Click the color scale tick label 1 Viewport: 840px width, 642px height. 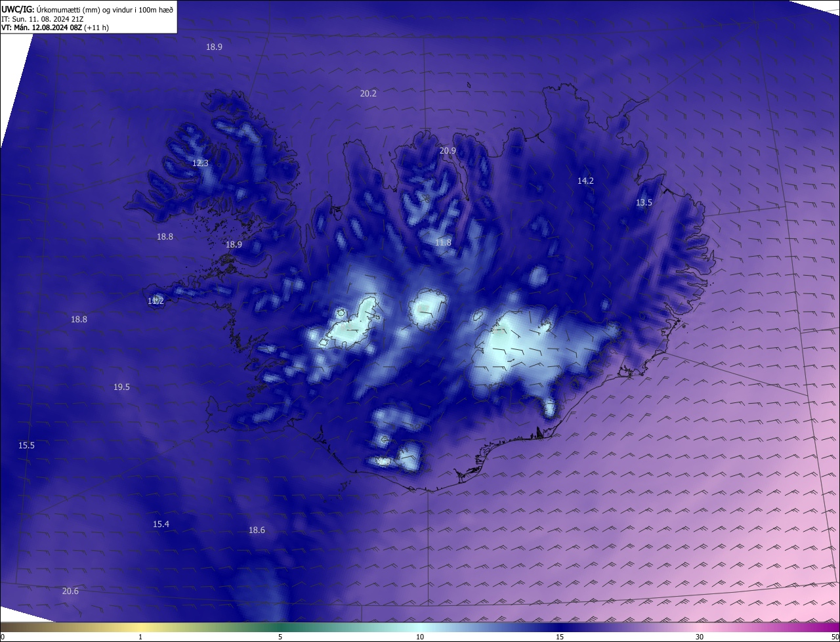point(140,637)
